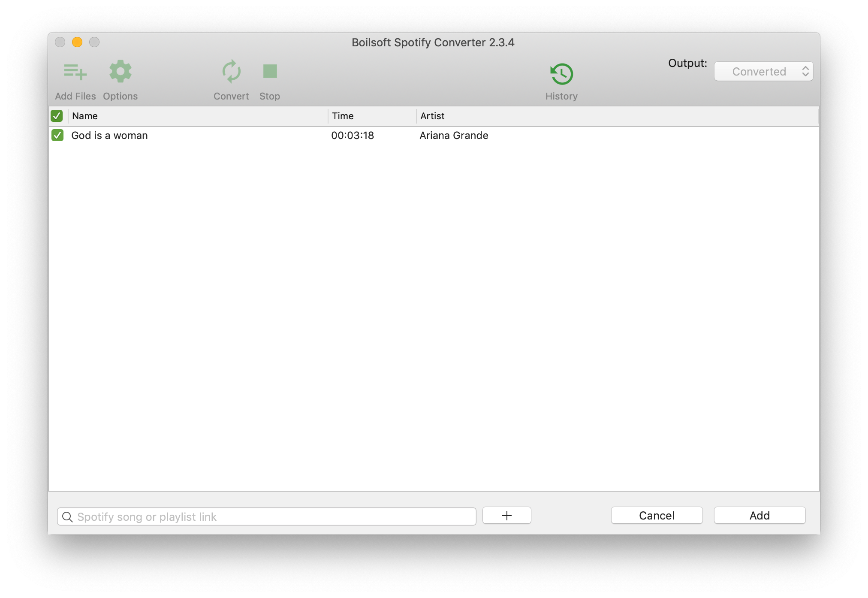Open the Options gear icon
Image resolution: width=868 pixels, height=598 pixels.
[x=121, y=71]
